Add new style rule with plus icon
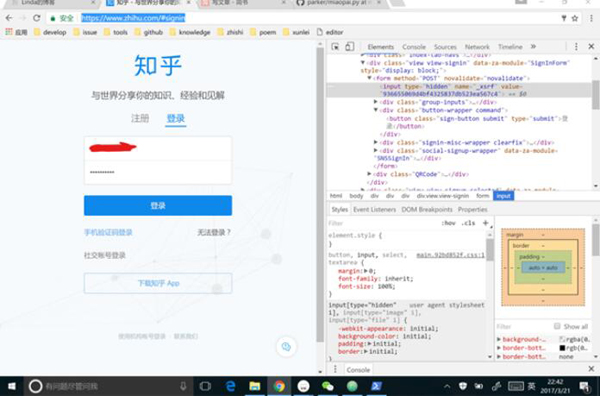600x396 pixels. tap(486, 223)
